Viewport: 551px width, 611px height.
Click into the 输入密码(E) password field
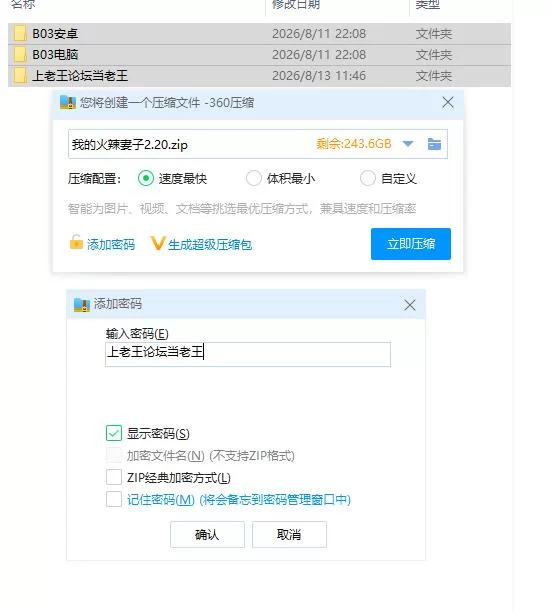point(248,354)
